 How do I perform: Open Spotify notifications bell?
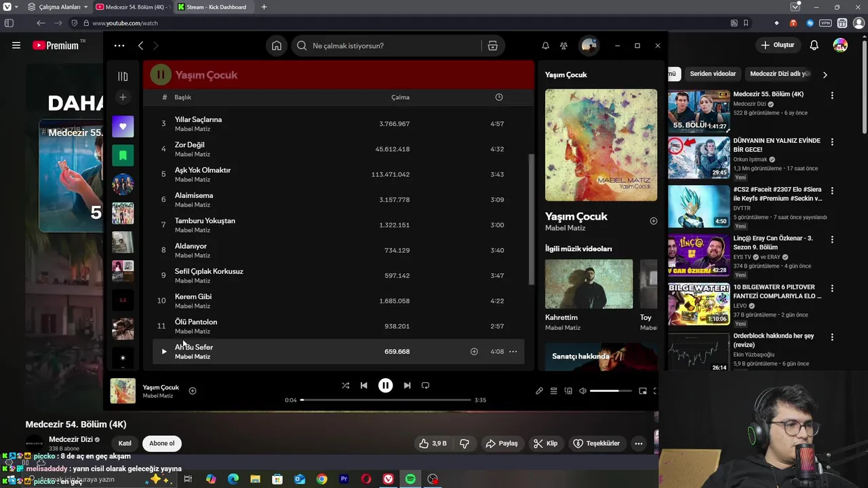tap(545, 45)
